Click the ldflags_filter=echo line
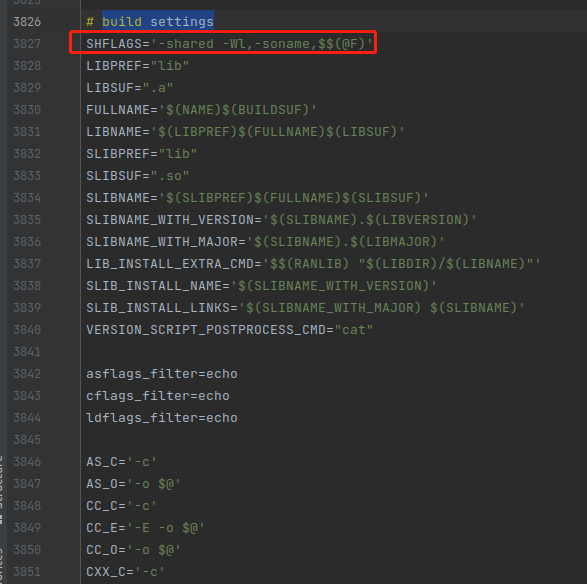Screen dimensions: 587x584 (x=162, y=418)
